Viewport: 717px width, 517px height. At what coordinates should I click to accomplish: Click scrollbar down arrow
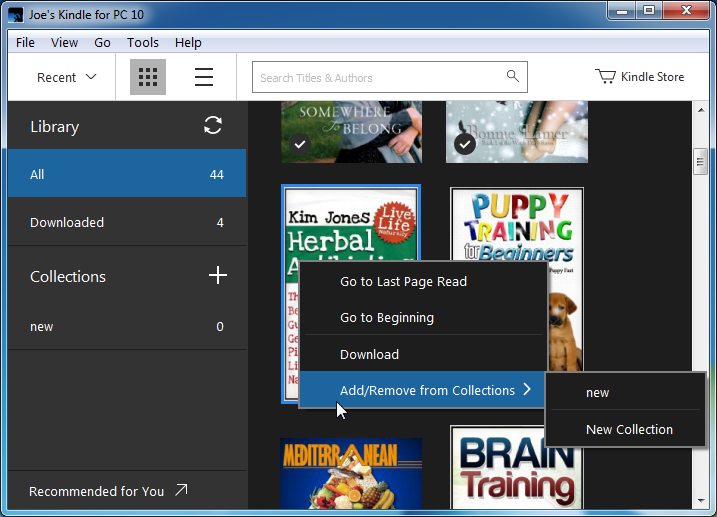701,501
